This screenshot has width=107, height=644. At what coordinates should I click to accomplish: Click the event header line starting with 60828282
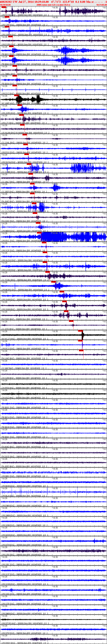(53, 1)
